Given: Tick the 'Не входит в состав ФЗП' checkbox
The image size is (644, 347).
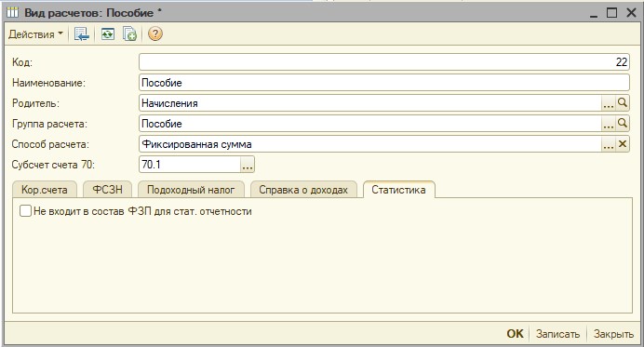Looking at the screenshot, I should (x=25, y=211).
